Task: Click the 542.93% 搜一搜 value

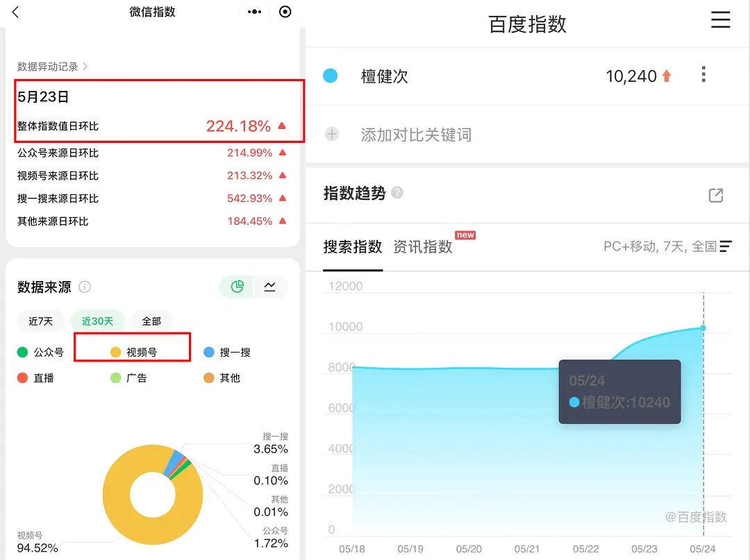Action: [250, 198]
